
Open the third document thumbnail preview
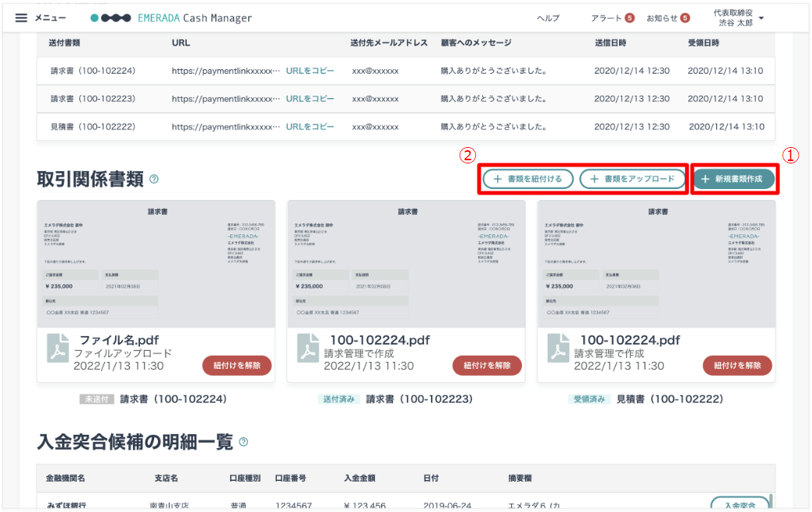tap(656, 265)
